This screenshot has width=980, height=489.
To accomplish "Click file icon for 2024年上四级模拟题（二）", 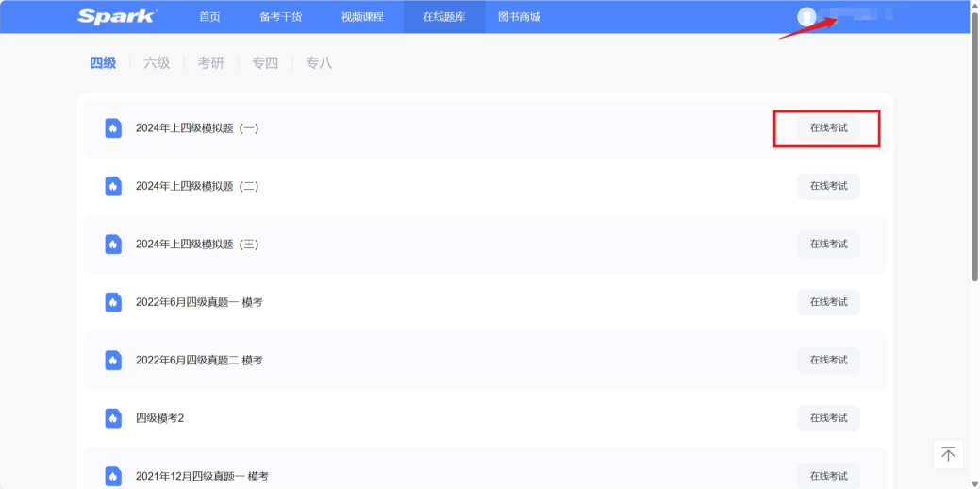I will click(x=113, y=186).
